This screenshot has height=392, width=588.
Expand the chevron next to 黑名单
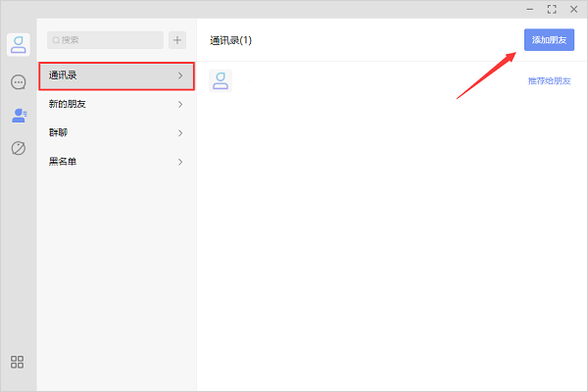point(180,162)
